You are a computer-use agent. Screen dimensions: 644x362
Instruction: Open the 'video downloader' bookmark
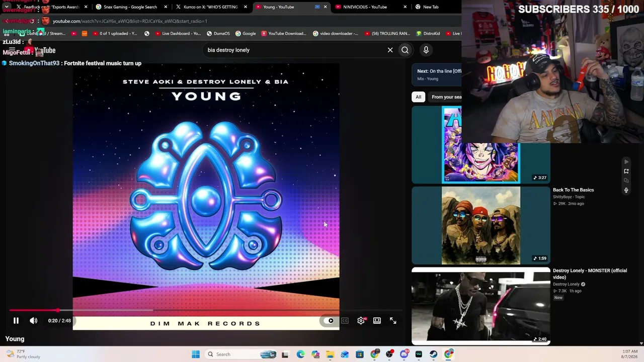pyautogui.click(x=335, y=34)
